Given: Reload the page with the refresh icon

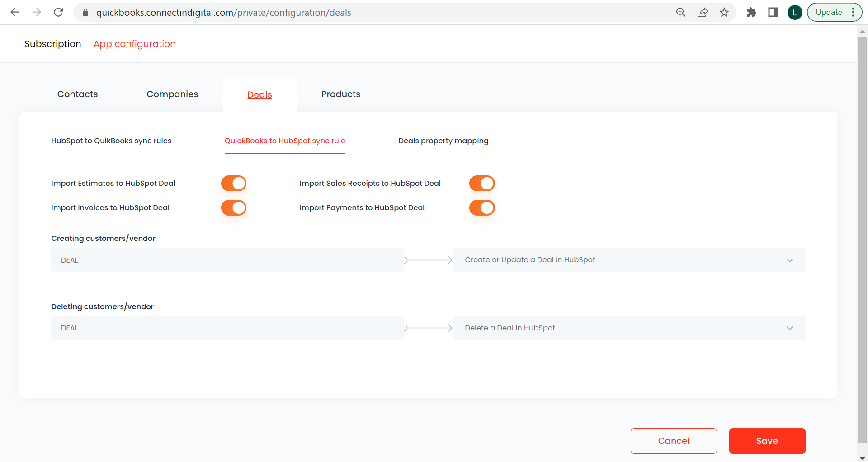Looking at the screenshot, I should 58,12.
